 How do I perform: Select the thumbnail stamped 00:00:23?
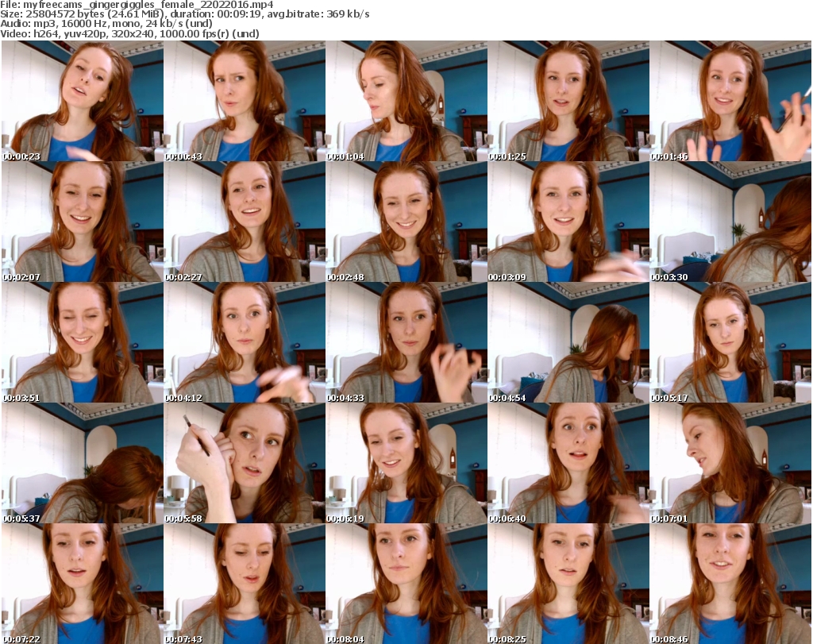pyautogui.click(x=83, y=101)
